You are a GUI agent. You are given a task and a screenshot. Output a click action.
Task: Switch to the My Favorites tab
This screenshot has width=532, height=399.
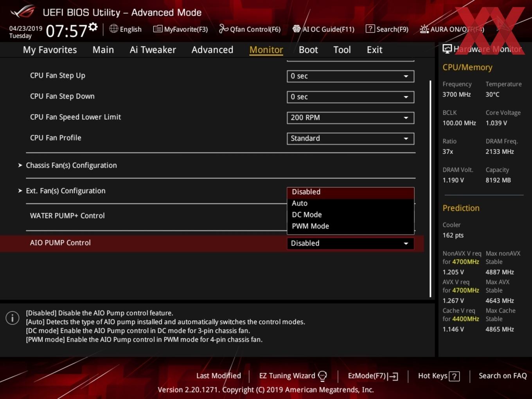point(50,50)
